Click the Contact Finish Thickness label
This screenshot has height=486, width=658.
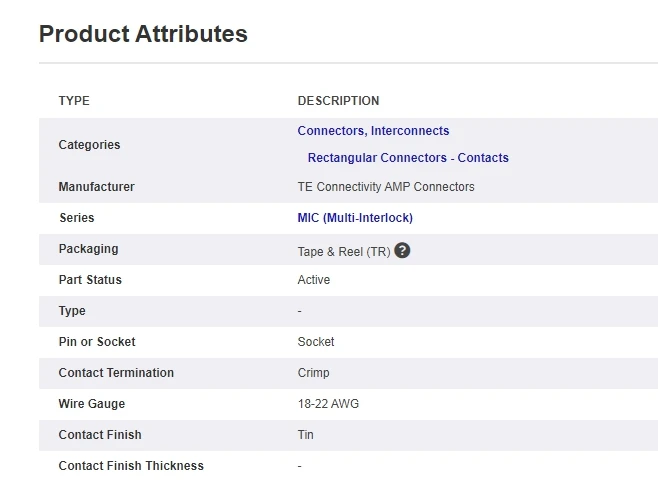coord(131,466)
